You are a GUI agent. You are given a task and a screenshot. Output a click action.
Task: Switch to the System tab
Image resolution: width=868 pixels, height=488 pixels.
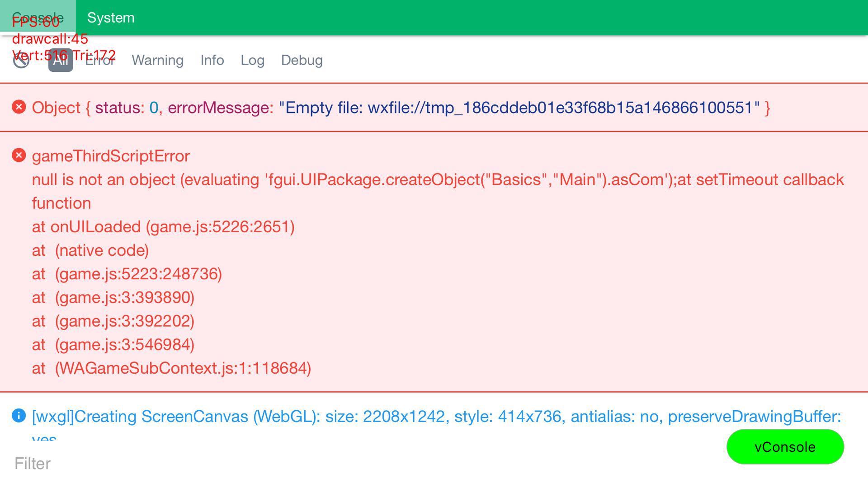click(x=111, y=18)
